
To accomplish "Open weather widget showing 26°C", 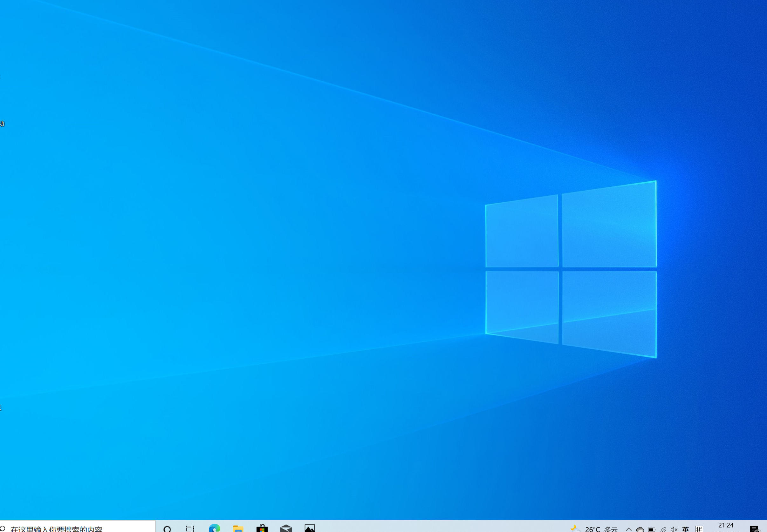I will [594, 528].
